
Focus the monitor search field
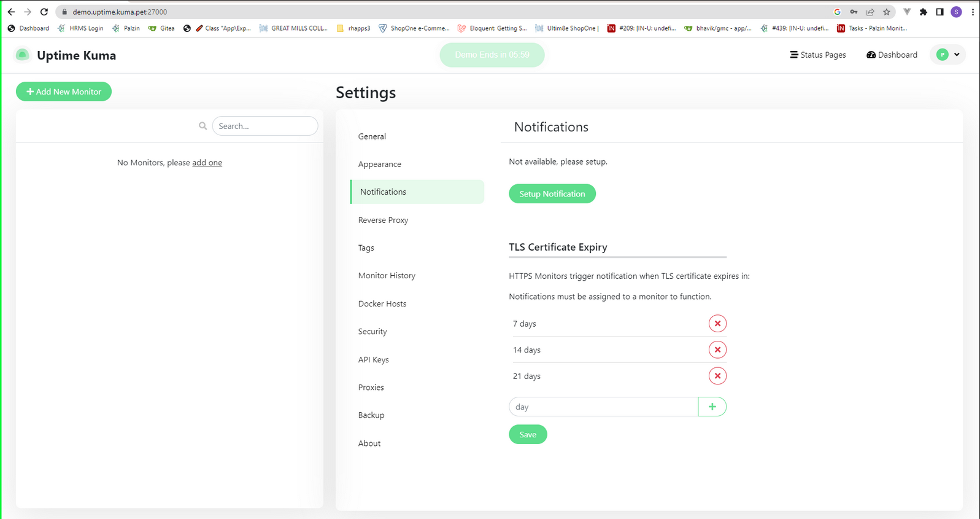[x=265, y=126]
